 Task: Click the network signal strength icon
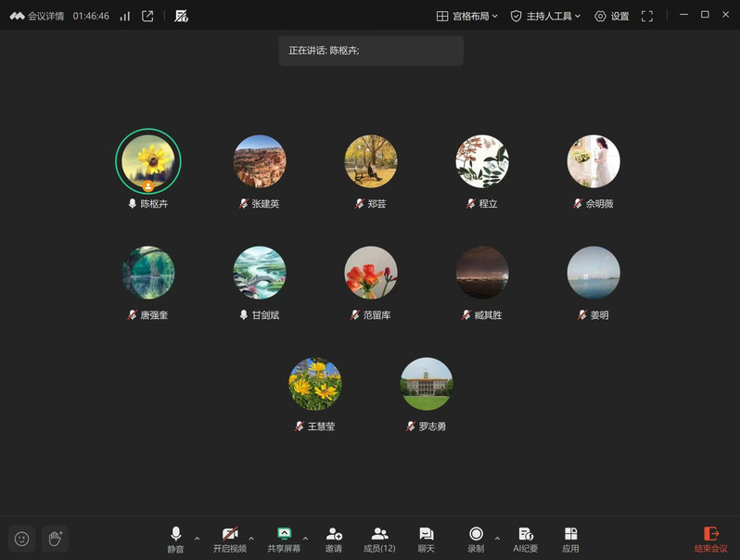pyautogui.click(x=125, y=16)
